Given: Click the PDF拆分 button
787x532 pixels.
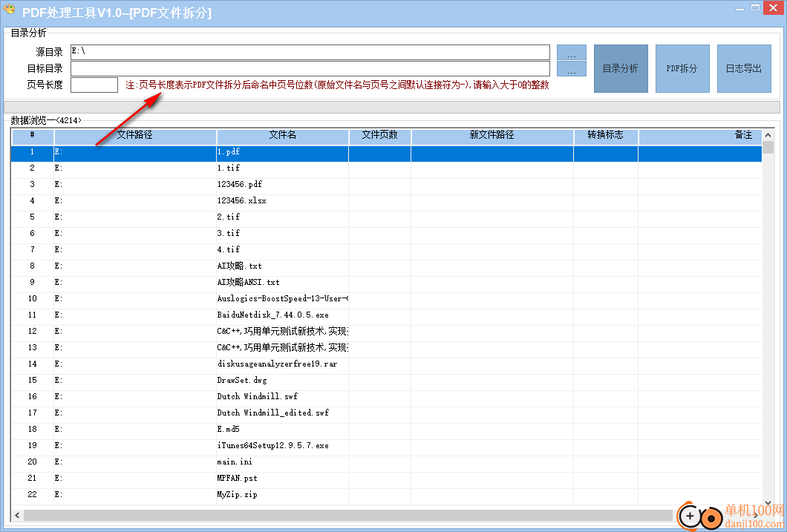Looking at the screenshot, I should click(x=682, y=69).
